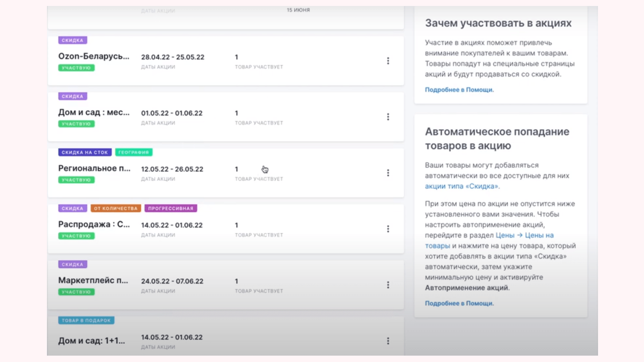The image size is (644, 362).
Task: Click the ГЕОГРАФИЯ badge
Action: (x=134, y=152)
